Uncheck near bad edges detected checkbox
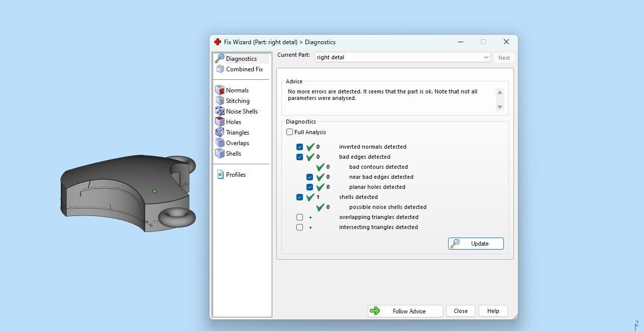 tap(309, 177)
